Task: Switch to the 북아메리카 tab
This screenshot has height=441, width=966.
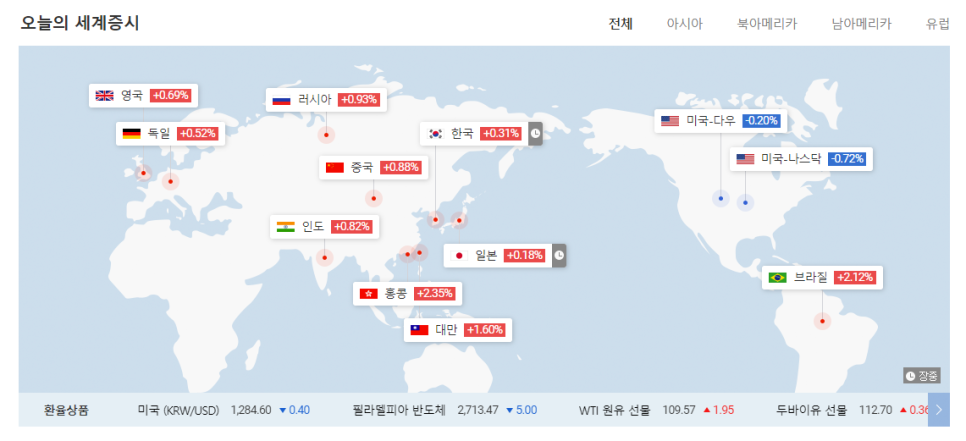Action: (767, 25)
